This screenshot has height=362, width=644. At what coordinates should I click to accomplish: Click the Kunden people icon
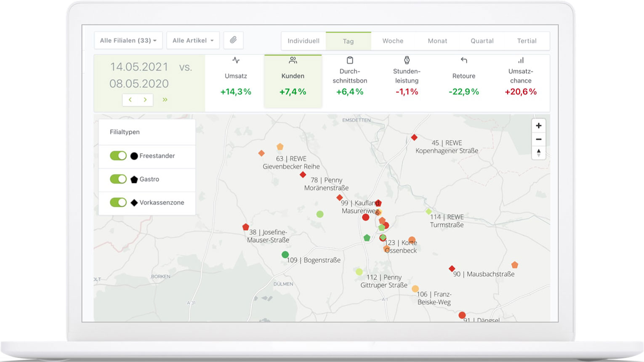293,60
